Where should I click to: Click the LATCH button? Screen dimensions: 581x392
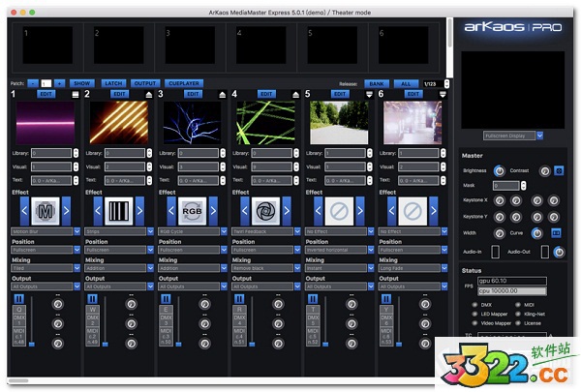pos(113,84)
